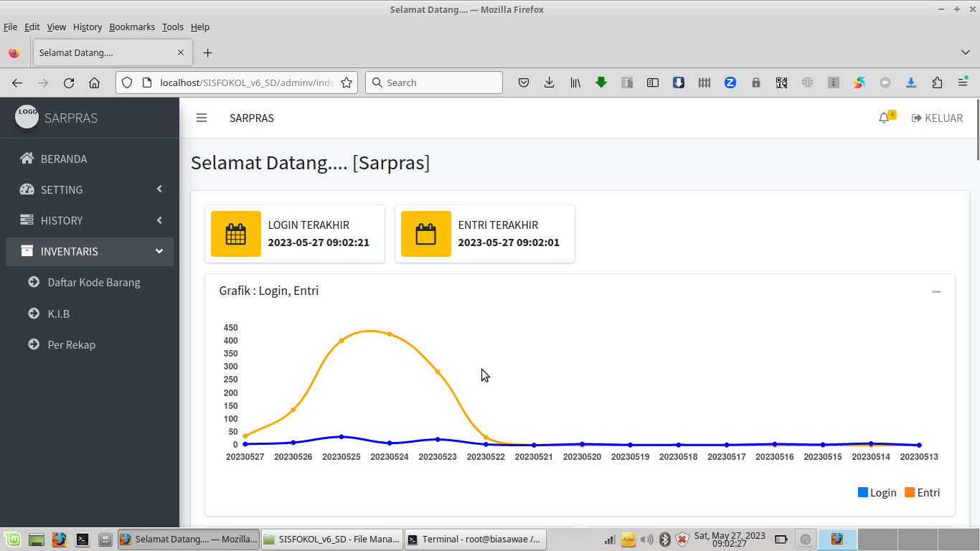Toggle the Entri series in chart legend

tap(923, 492)
